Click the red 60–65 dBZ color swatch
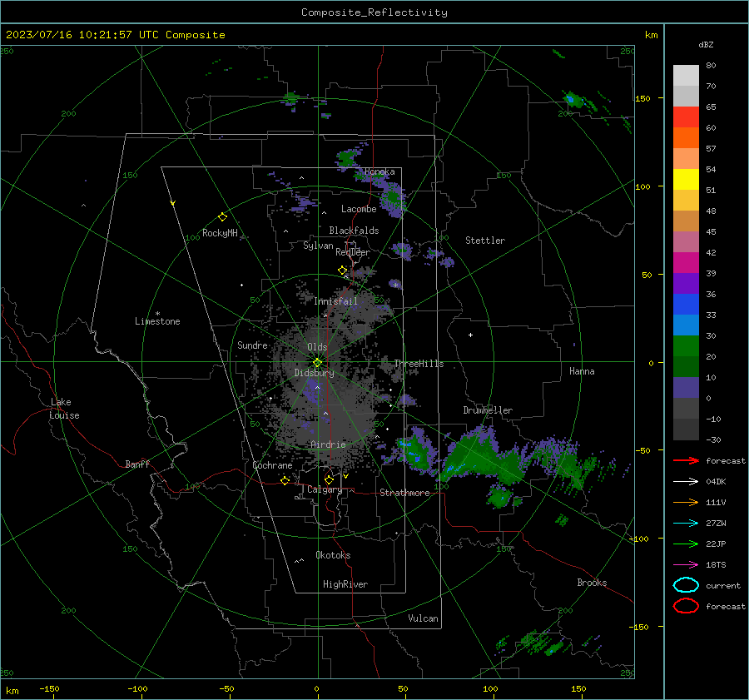Screen dimensions: 749x700 click(686, 117)
